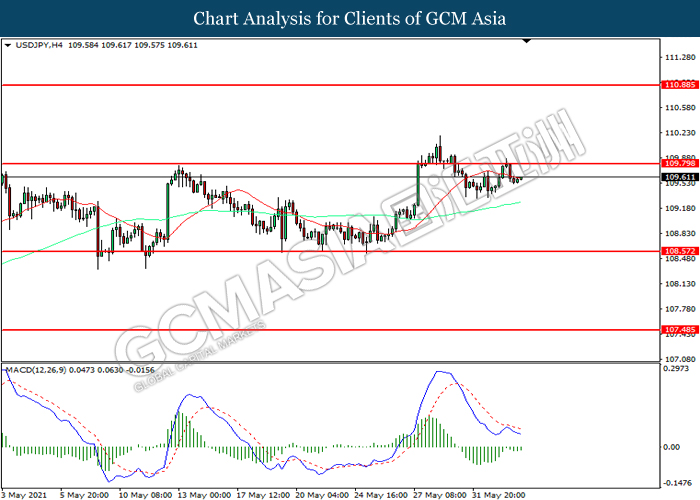Click the 109.611 current price tag
700x500 pixels.
[x=678, y=177]
